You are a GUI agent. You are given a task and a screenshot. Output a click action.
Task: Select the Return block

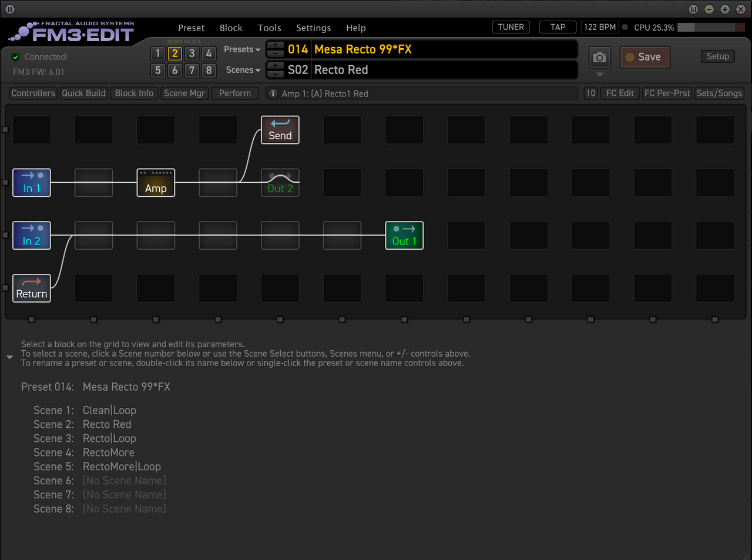point(32,289)
